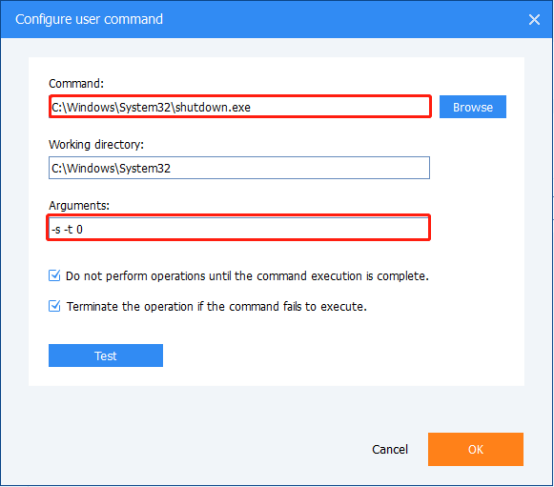Click the Browse button beside Command

[472, 107]
